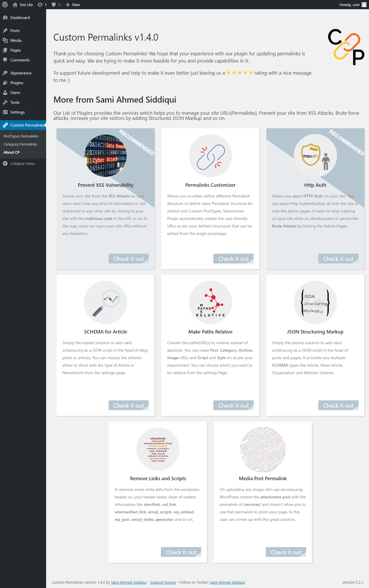
Task: Click the Remove Links and Scripts icon
Action: [x=158, y=449]
